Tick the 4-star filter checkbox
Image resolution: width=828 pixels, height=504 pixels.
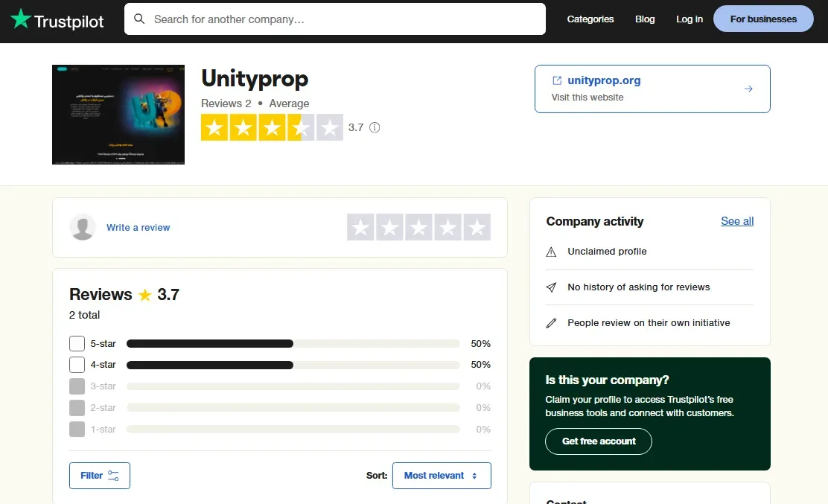coord(77,365)
